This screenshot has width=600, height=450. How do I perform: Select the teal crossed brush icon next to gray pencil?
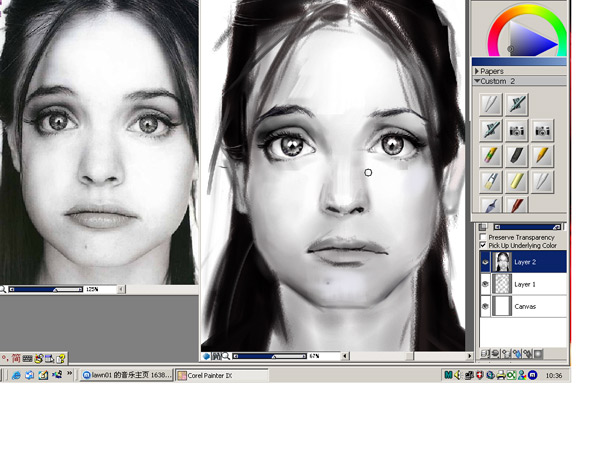pos(517,104)
